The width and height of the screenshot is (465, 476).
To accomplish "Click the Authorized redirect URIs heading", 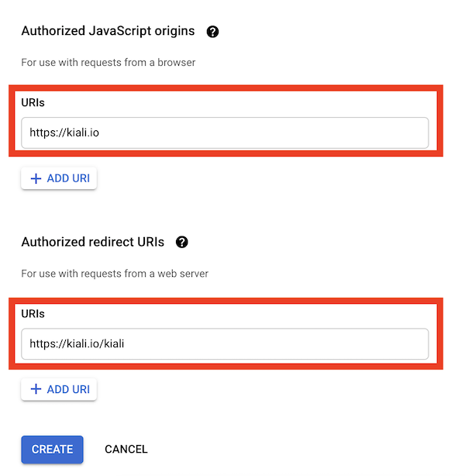I will (93, 242).
